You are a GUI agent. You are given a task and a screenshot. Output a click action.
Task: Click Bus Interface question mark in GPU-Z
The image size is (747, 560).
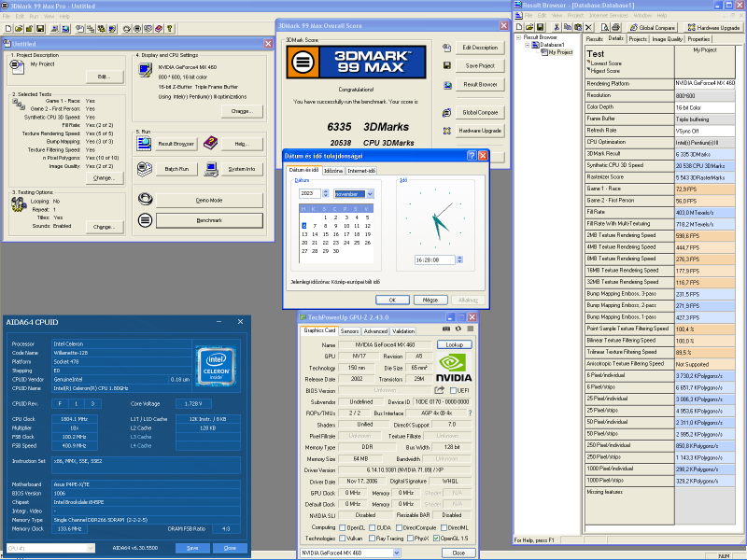point(471,413)
